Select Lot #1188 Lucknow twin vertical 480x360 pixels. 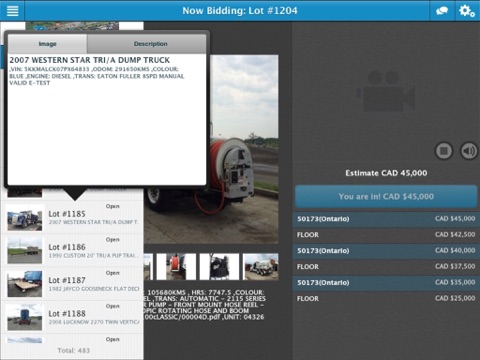click(x=72, y=317)
